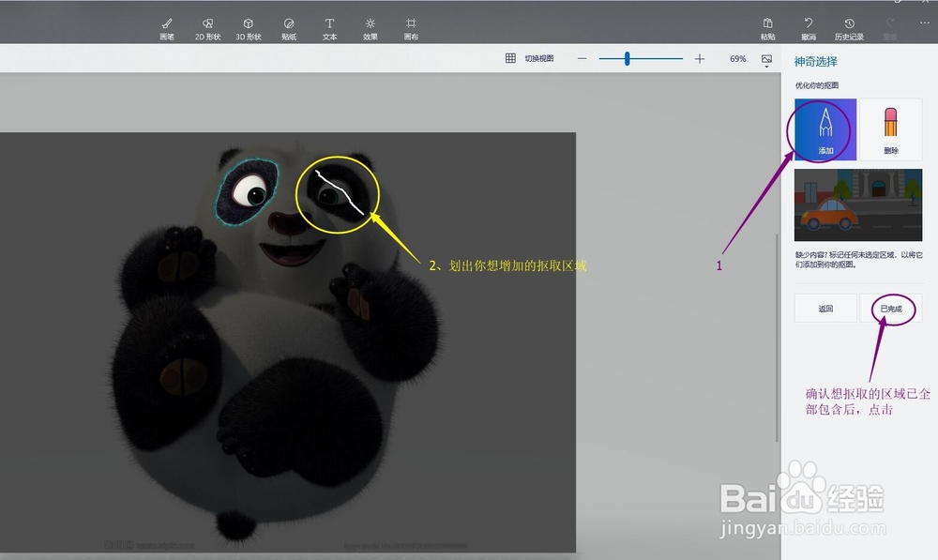The image size is (938, 560).
Task: Open the 2D shapes tool
Action: [207, 29]
